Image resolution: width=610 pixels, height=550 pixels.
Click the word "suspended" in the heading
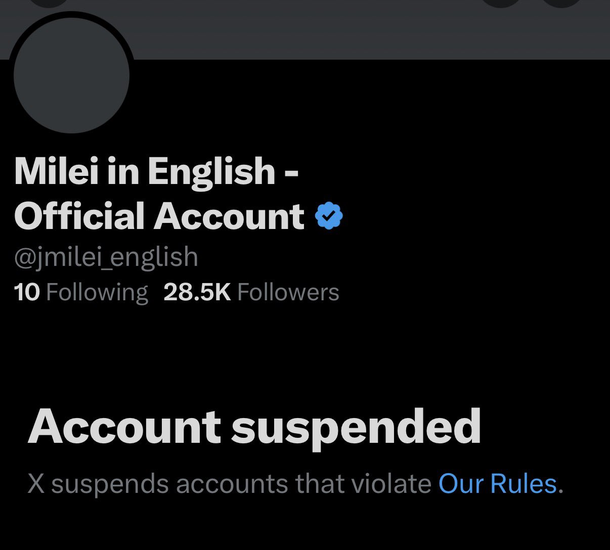point(355,427)
